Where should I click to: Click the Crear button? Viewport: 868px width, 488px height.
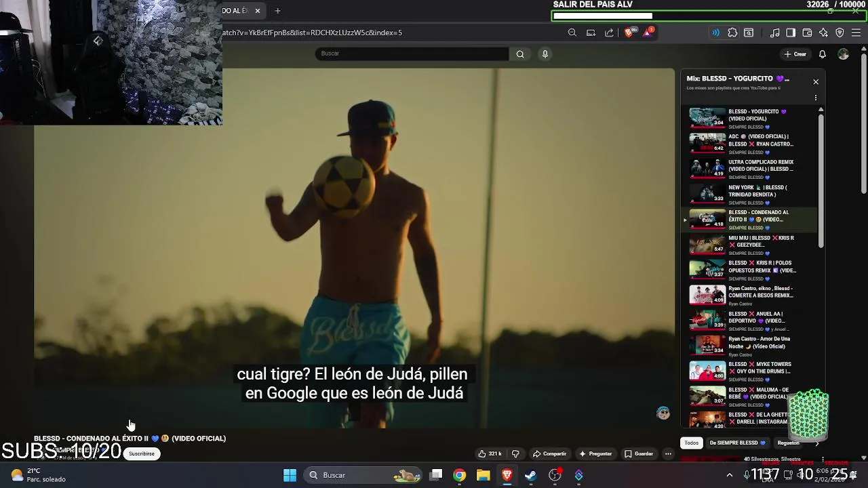[x=795, y=54]
